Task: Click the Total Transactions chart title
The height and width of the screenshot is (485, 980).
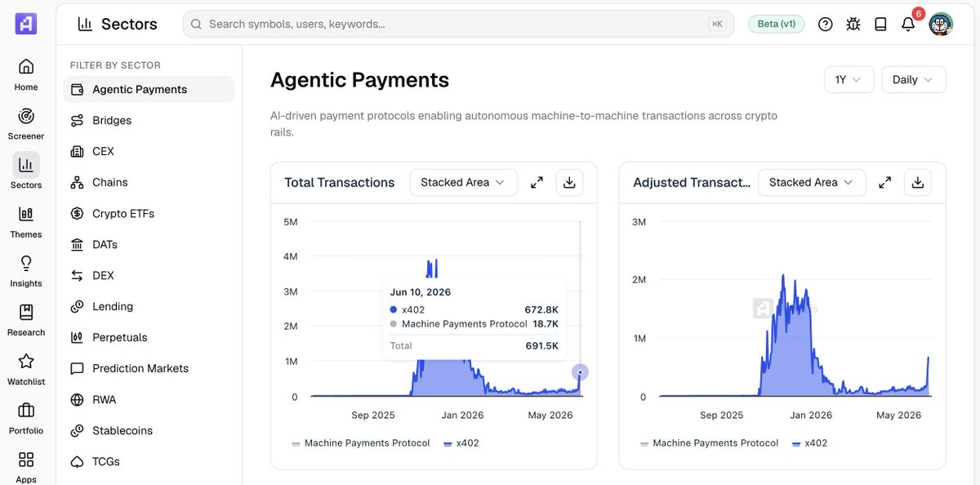Action: (340, 183)
